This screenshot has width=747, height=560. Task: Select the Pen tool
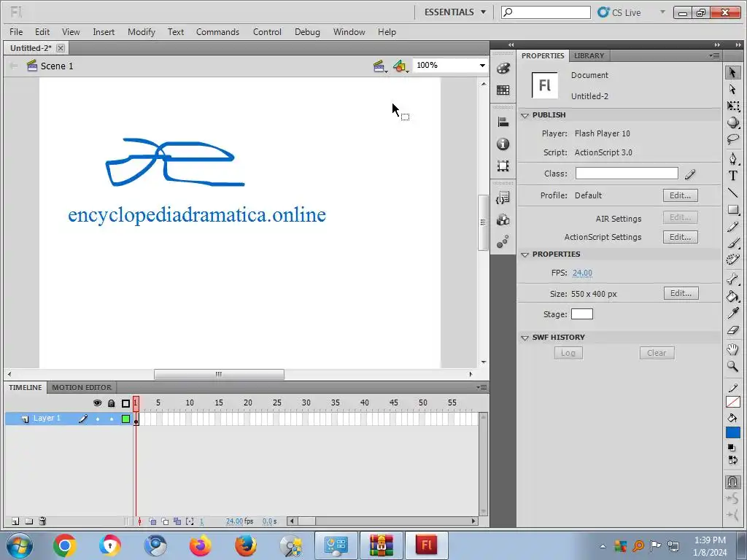point(732,158)
